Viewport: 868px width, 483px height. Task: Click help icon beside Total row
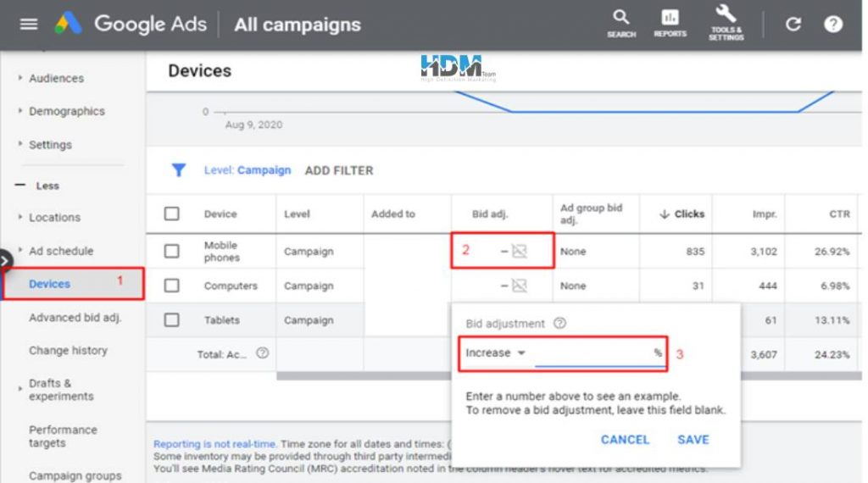[x=263, y=353]
